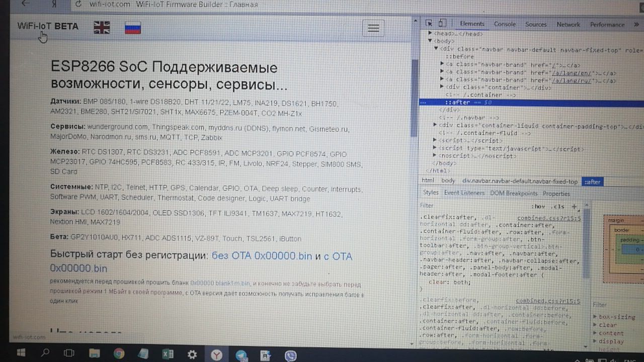Open the Performance tab
Viewport: 644px width, 362px height.
607,25
